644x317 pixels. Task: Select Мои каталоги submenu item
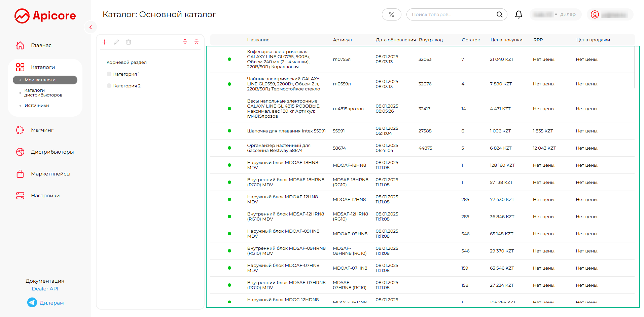[x=45, y=80]
